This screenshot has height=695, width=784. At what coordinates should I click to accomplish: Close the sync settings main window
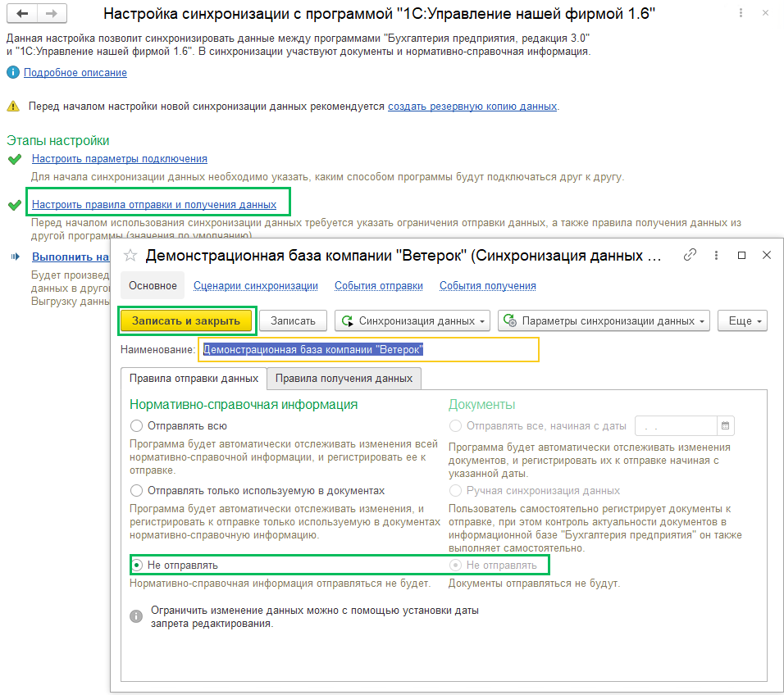tap(765, 13)
